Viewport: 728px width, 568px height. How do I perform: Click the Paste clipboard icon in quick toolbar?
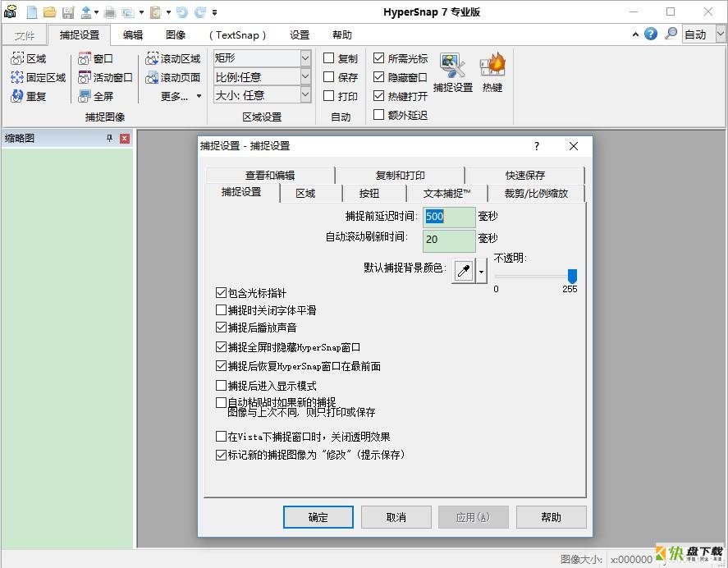tap(156, 12)
